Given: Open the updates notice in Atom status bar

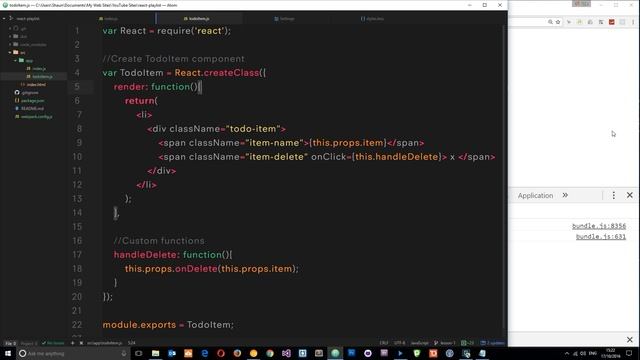Looking at the screenshot, I should [x=492, y=343].
